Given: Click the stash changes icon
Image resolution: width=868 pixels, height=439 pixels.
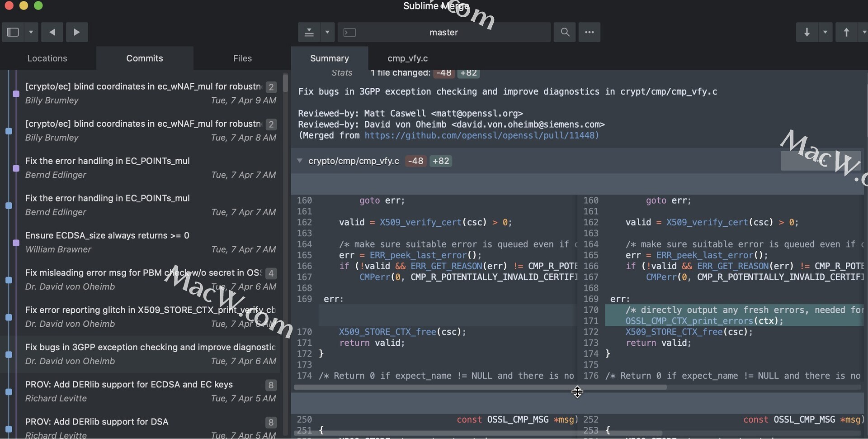Looking at the screenshot, I should [309, 32].
